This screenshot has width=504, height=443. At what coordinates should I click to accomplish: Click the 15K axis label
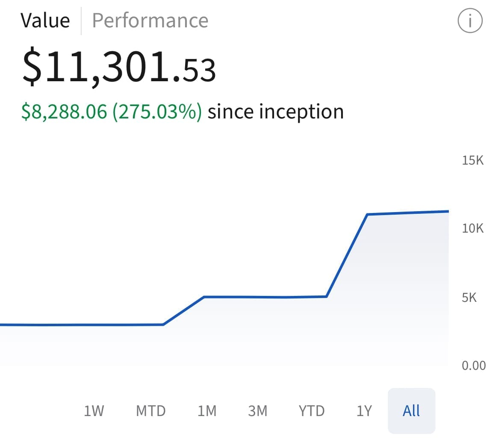point(472,160)
